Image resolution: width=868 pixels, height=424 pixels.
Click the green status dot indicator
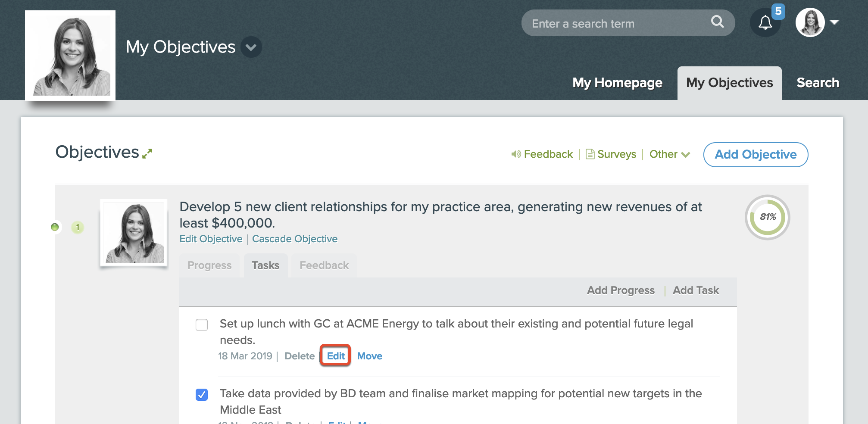click(x=55, y=227)
